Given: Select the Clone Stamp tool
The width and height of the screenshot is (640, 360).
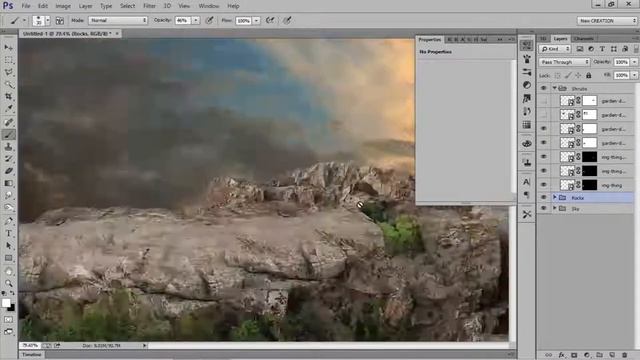Looking at the screenshot, I should [x=9, y=147].
